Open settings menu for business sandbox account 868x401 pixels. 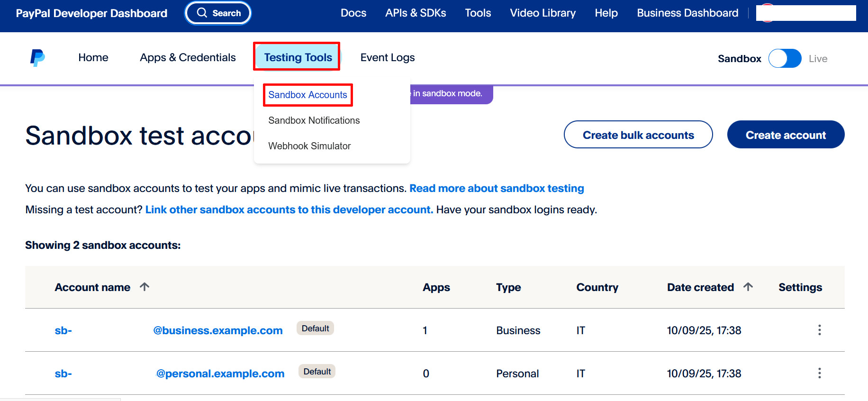(x=819, y=330)
